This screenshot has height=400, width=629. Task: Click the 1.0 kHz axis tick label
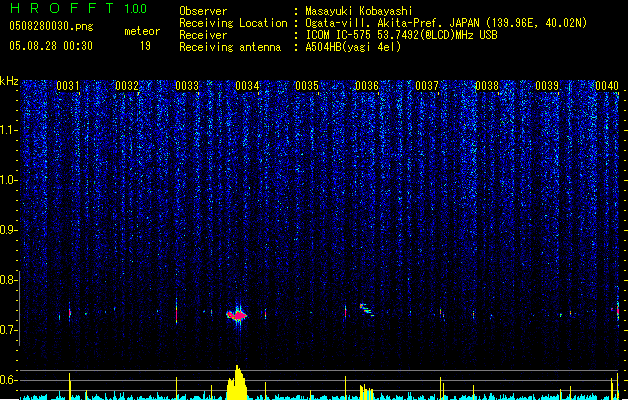pyautogui.click(x=8, y=180)
